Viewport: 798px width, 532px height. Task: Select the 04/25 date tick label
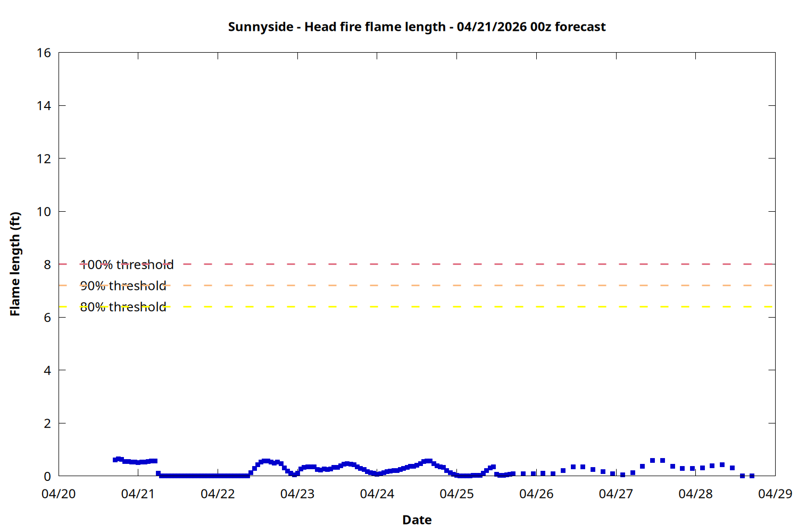pyautogui.click(x=456, y=494)
